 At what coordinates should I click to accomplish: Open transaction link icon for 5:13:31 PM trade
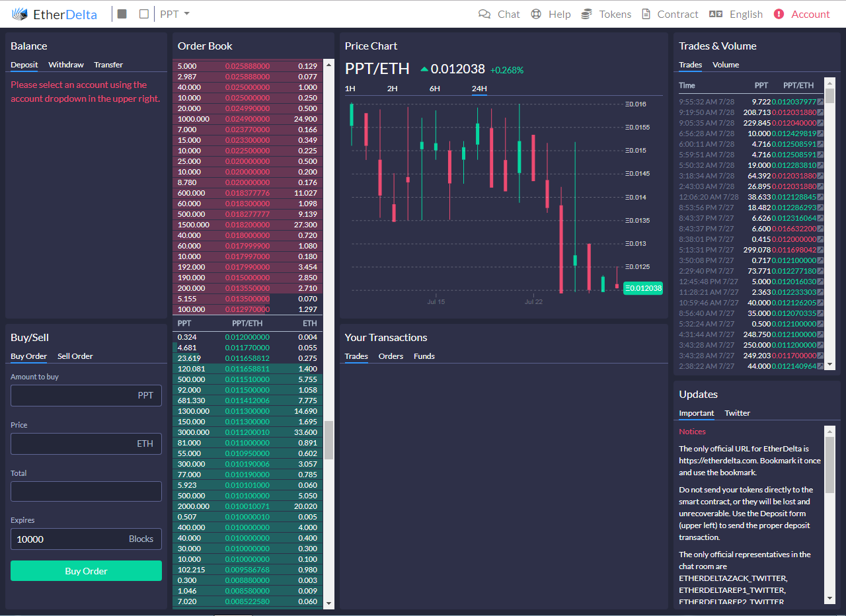click(x=821, y=250)
